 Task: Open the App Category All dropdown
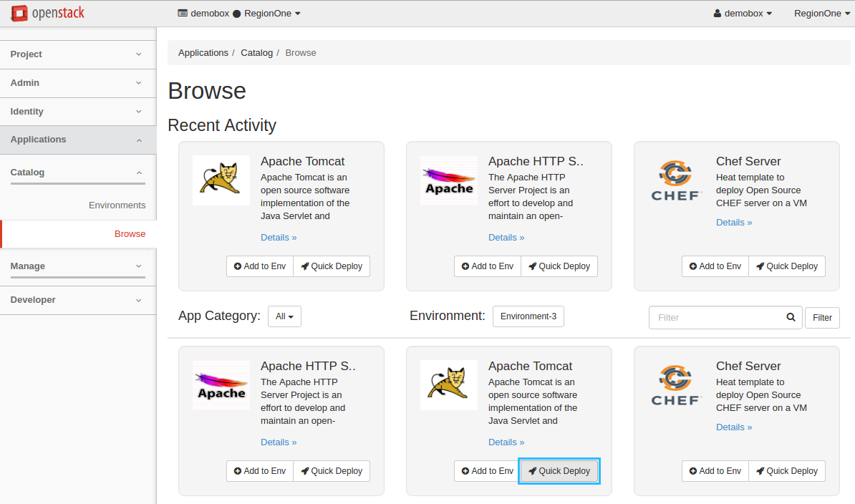pyautogui.click(x=284, y=316)
